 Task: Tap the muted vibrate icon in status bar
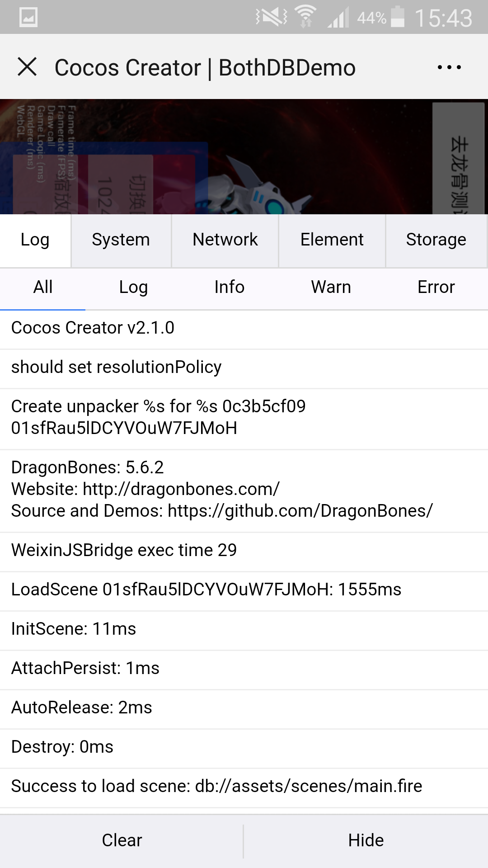pyautogui.click(x=271, y=17)
